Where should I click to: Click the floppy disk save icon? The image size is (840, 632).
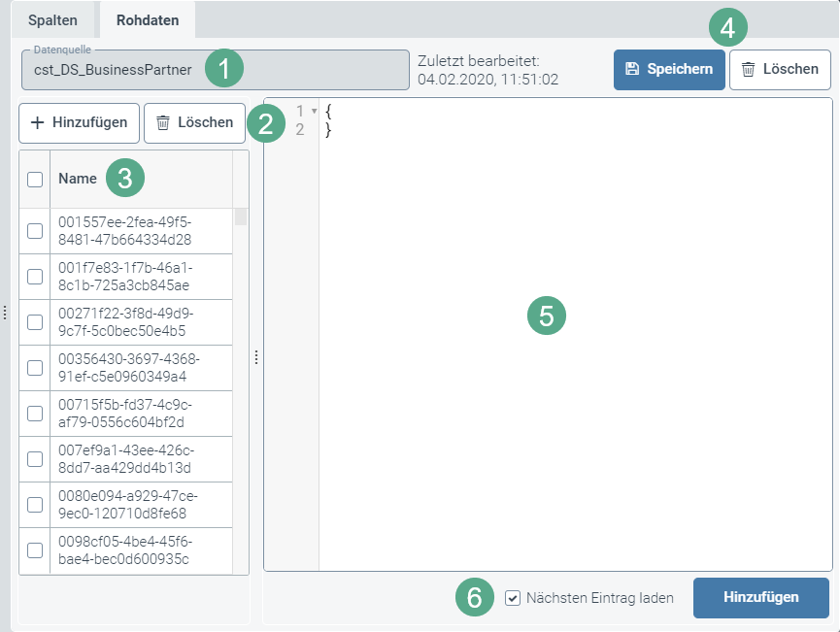[x=632, y=69]
